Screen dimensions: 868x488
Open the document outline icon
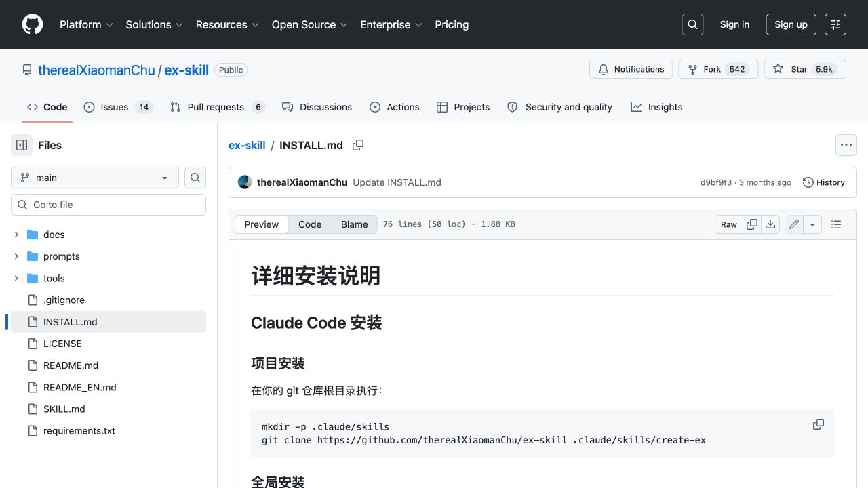836,224
